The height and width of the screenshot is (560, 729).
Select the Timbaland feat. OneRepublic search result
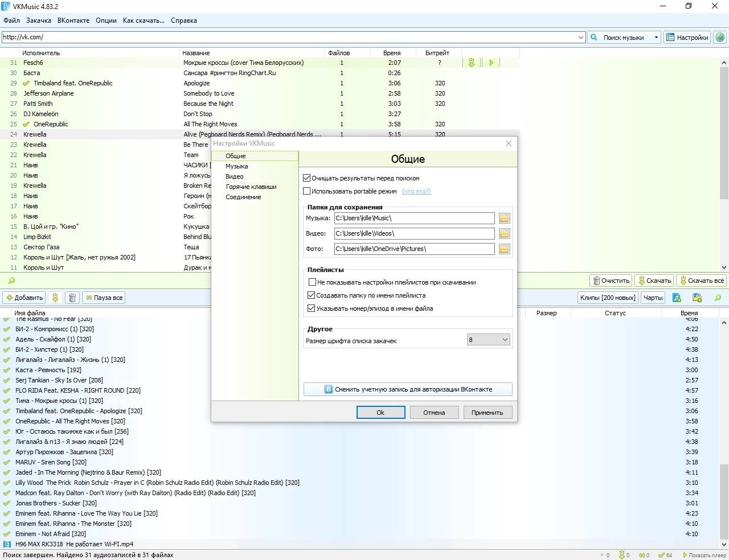pyautogui.click(x=259, y=83)
